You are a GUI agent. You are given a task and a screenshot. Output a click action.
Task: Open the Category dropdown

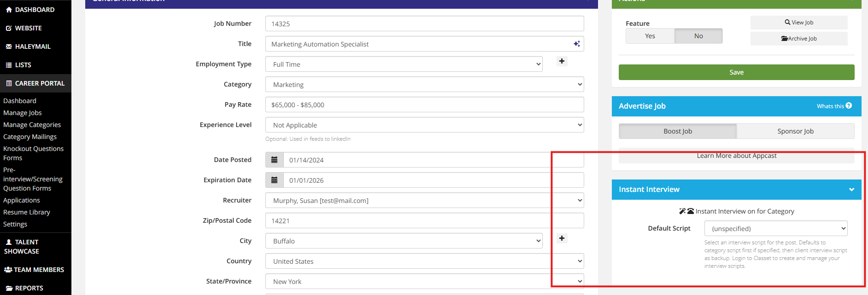424,85
